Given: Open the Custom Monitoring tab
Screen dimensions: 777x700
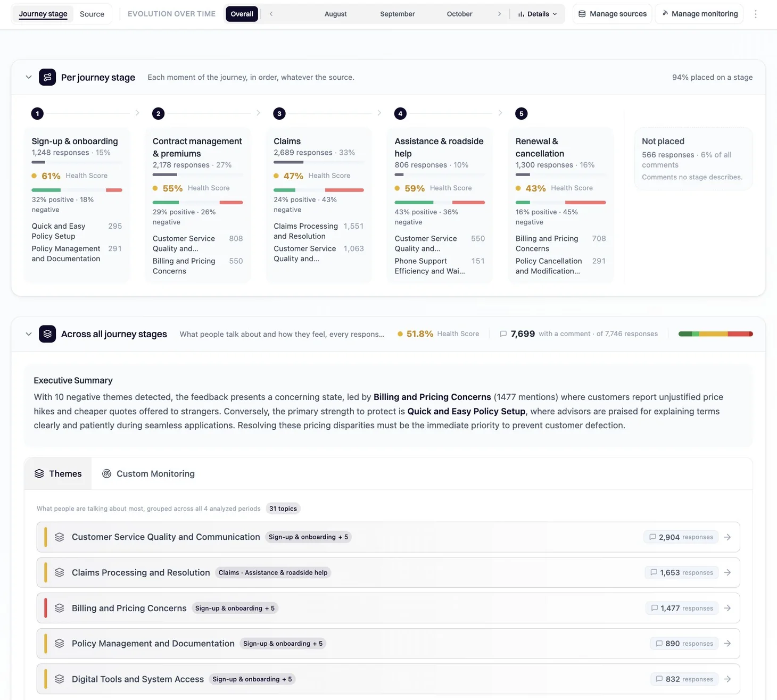Looking at the screenshot, I should click(x=148, y=473).
